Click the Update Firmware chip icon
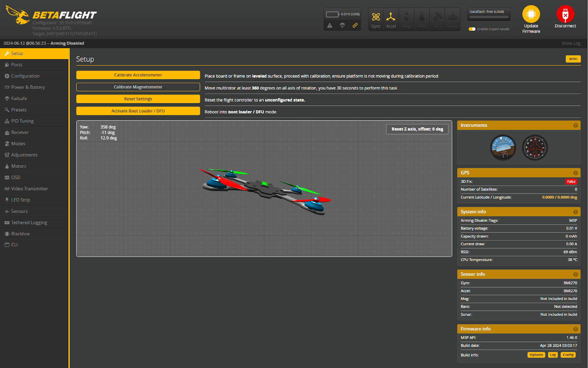This screenshot has height=368, width=588. click(531, 14)
